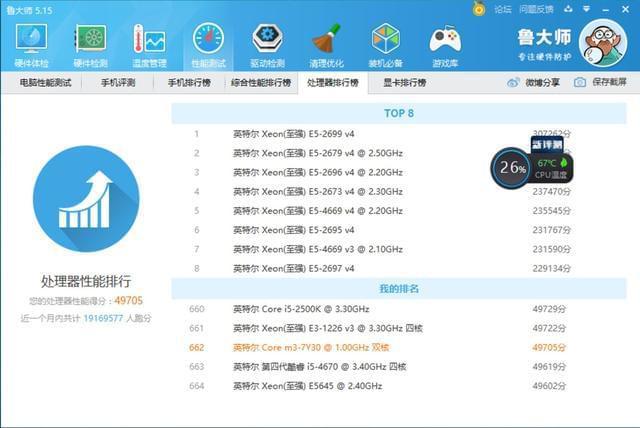Click score value 237470分
Image resolution: width=640 pixels, height=428 pixels.
[x=551, y=191]
